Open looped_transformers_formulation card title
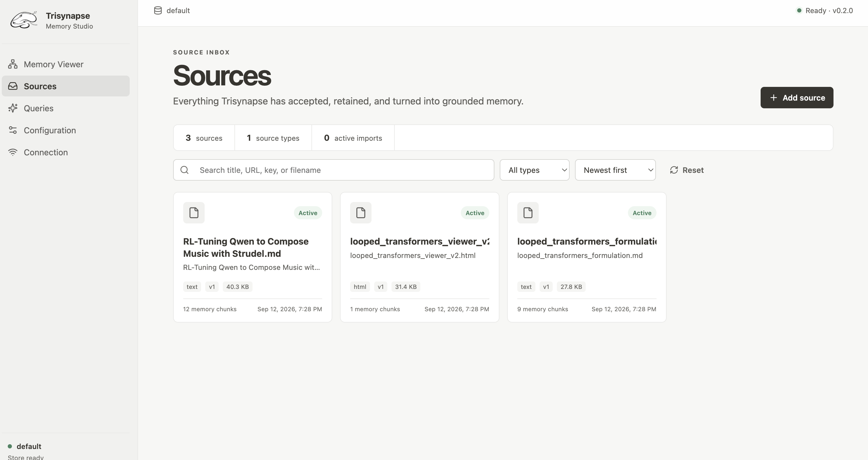The height and width of the screenshot is (460, 868). pyautogui.click(x=587, y=241)
